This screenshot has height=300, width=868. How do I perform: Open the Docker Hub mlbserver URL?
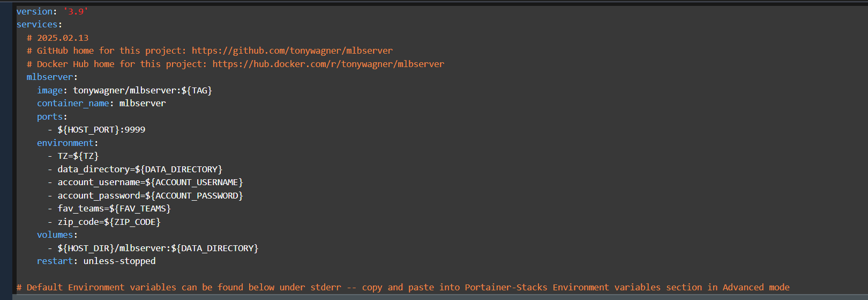click(x=328, y=64)
